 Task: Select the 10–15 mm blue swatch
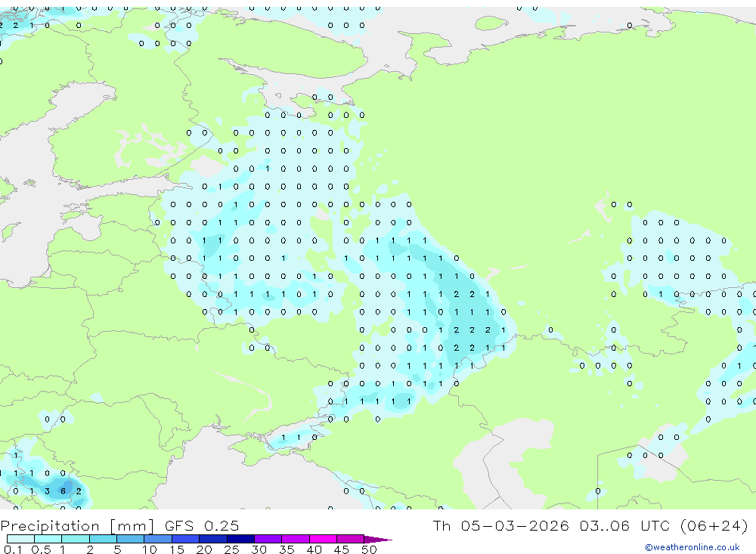pos(158,539)
